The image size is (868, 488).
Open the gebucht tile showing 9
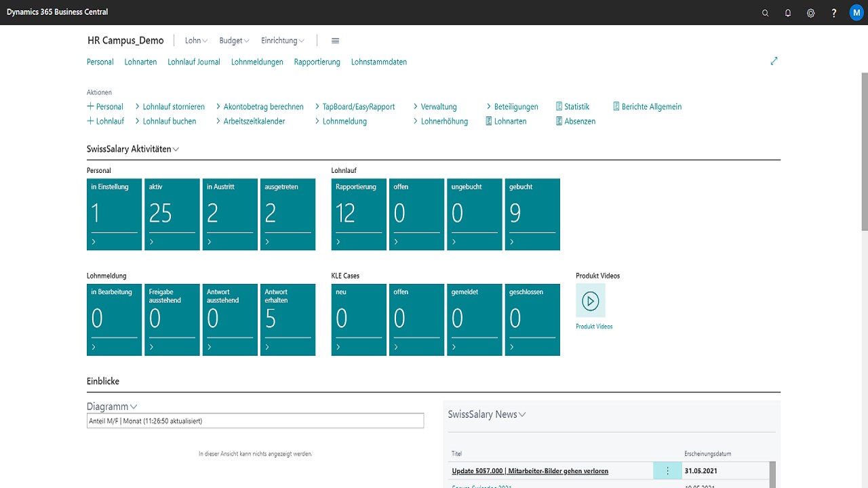click(533, 214)
